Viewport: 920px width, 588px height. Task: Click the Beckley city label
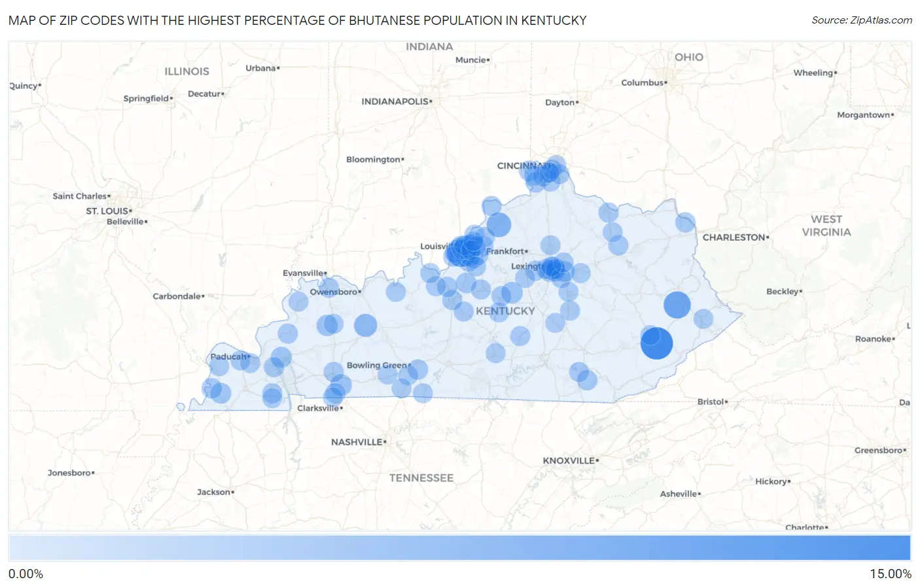pos(783,292)
